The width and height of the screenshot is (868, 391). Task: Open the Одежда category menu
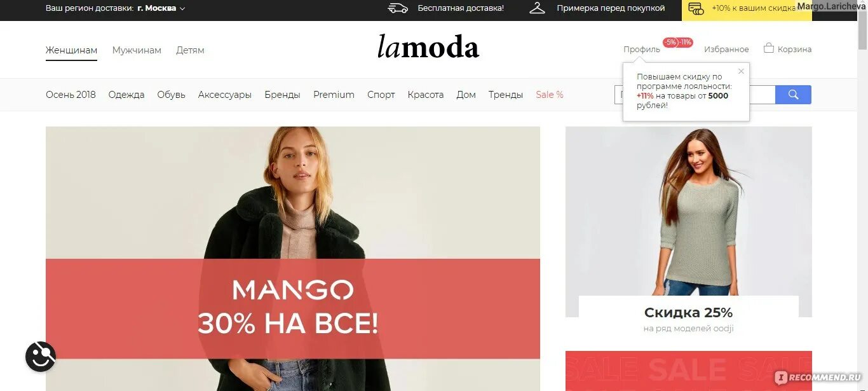click(126, 95)
